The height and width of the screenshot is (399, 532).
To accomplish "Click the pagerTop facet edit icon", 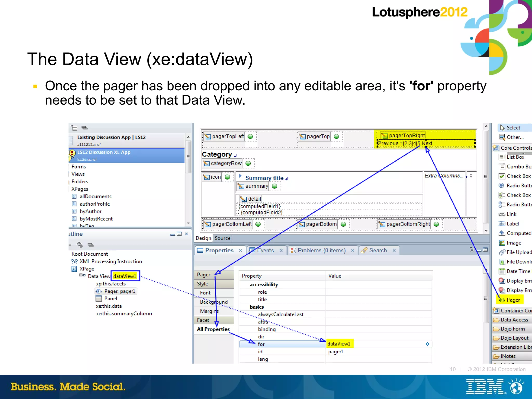I will coord(302,136).
